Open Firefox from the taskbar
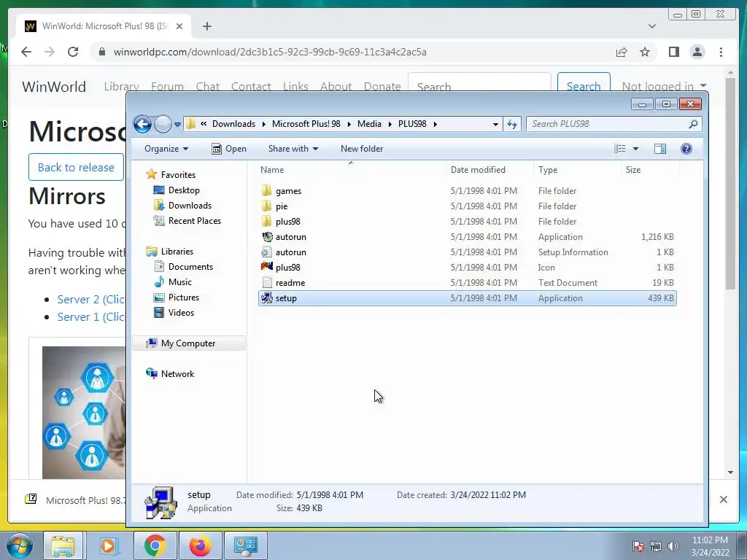The width and height of the screenshot is (747, 560). (x=200, y=545)
